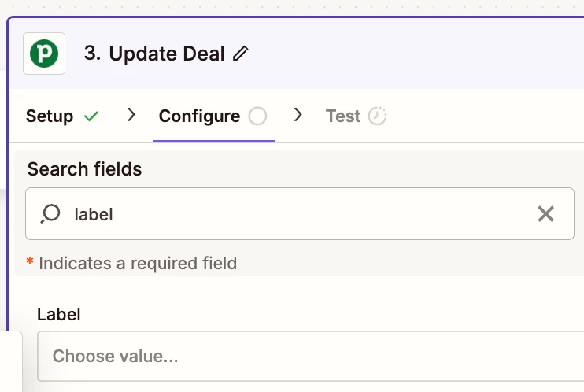The image size is (584, 392).
Task: Click the step number '3.' in header
Action: 92,53
